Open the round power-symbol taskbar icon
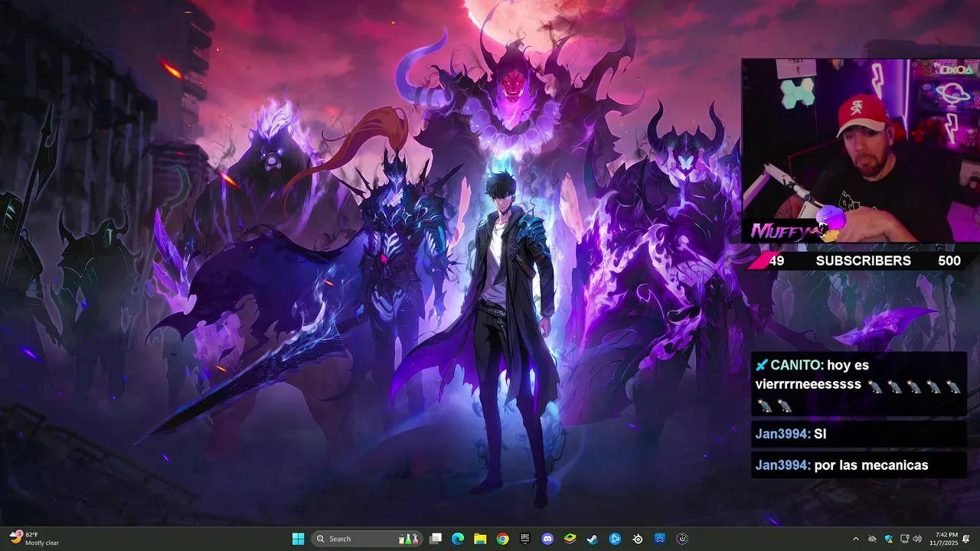The image size is (980, 551). point(682,539)
